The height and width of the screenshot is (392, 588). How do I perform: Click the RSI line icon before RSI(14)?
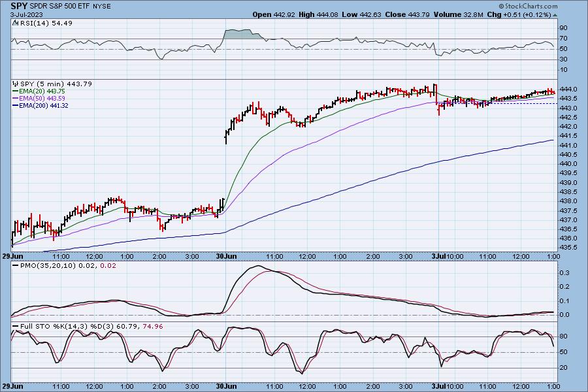pyautogui.click(x=15, y=23)
